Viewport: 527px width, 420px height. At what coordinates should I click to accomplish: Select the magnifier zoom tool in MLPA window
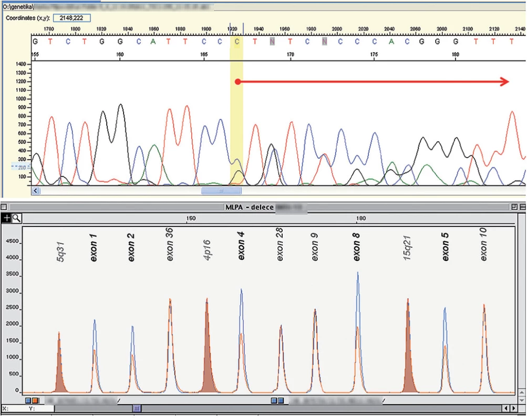pos(16,218)
